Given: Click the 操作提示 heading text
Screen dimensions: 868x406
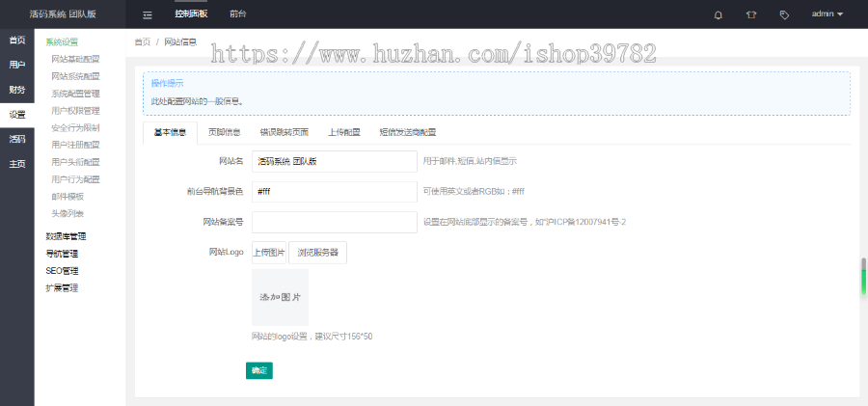Looking at the screenshot, I should click(168, 84).
